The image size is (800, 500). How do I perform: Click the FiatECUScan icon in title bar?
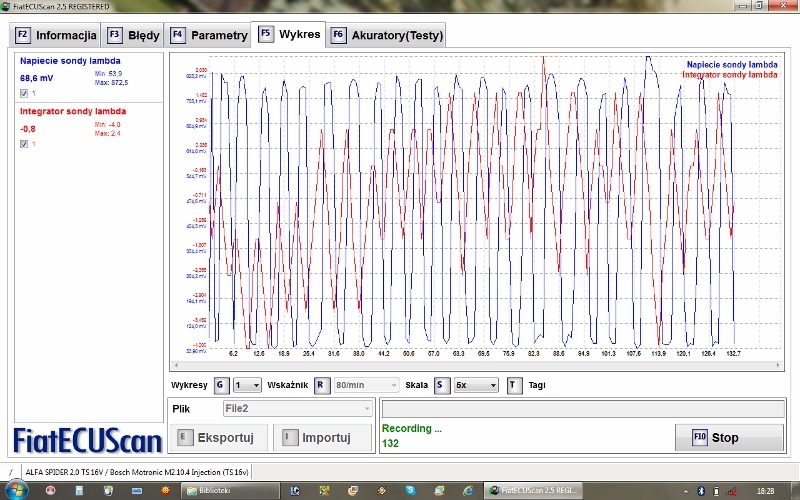click(7, 6)
